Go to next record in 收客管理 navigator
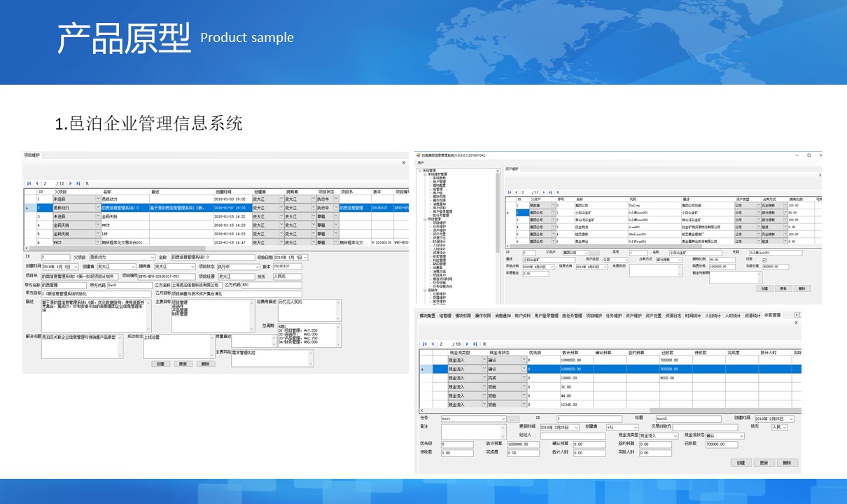 click(467, 344)
